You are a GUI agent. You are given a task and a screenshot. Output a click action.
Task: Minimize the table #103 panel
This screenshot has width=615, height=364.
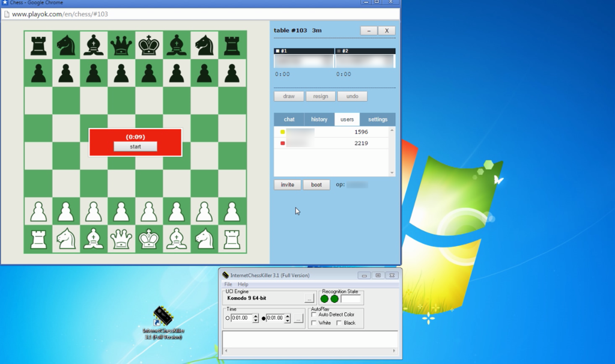click(369, 31)
